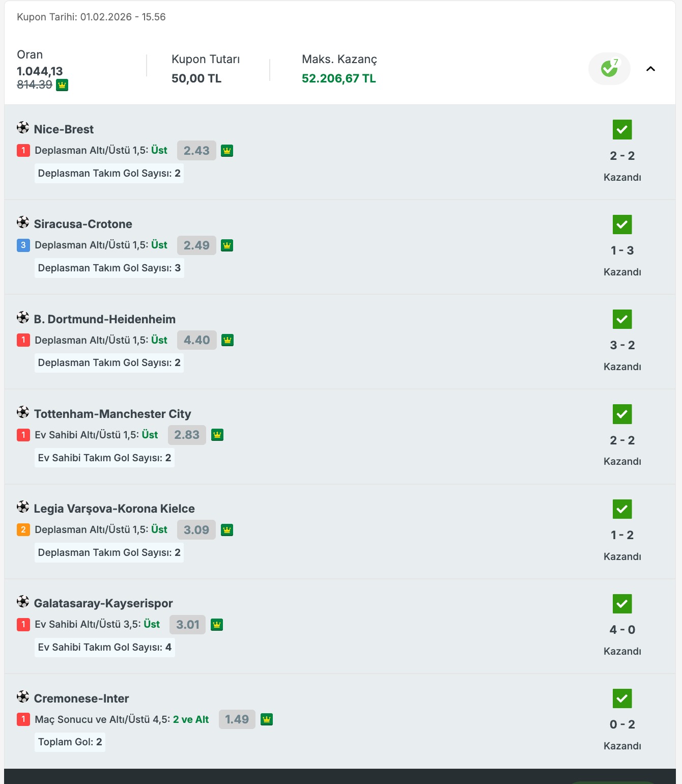This screenshot has width=682, height=784.
Task: Click the blue number 3 badge under Siracusa-Crotone
Action: pyautogui.click(x=23, y=245)
